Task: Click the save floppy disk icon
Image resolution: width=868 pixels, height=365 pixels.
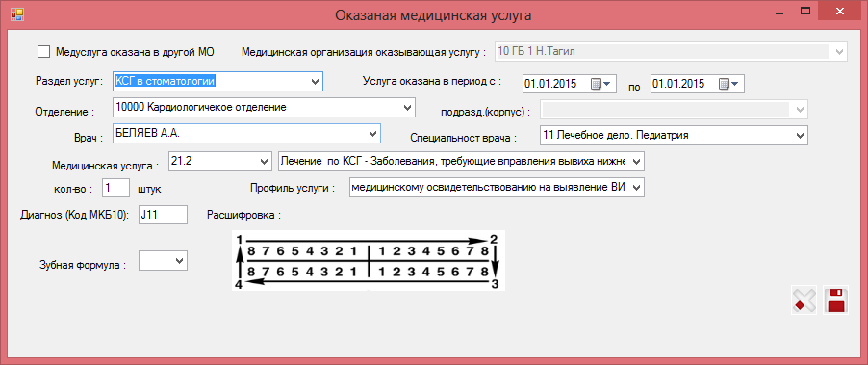Action: pos(836,300)
